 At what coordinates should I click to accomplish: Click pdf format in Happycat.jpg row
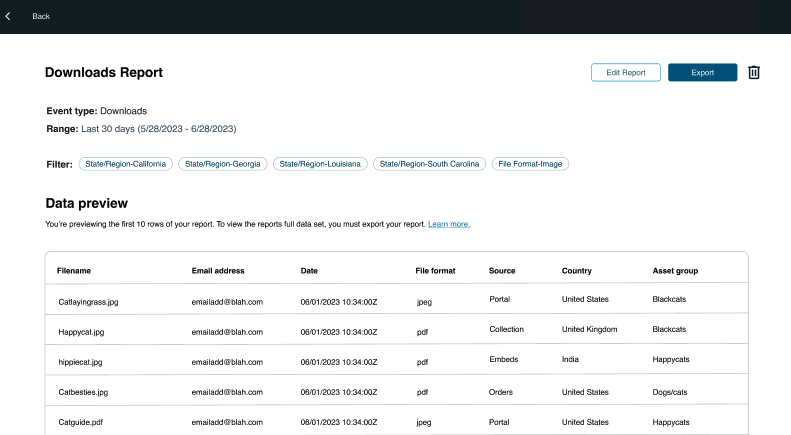[422, 332]
